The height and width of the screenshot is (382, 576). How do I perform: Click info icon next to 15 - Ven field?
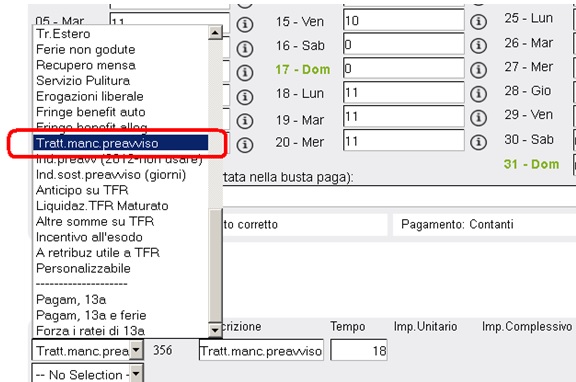click(x=478, y=22)
